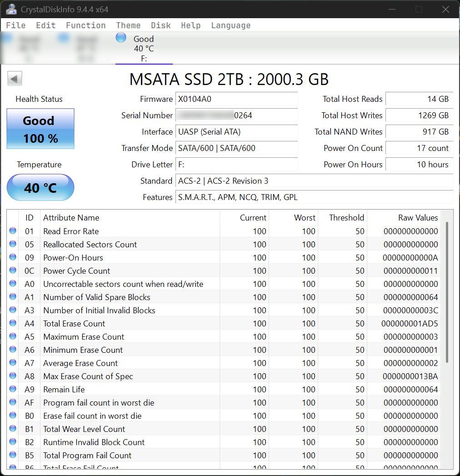Click the 40 °C temperature button
The height and width of the screenshot is (476, 460).
[x=40, y=187]
